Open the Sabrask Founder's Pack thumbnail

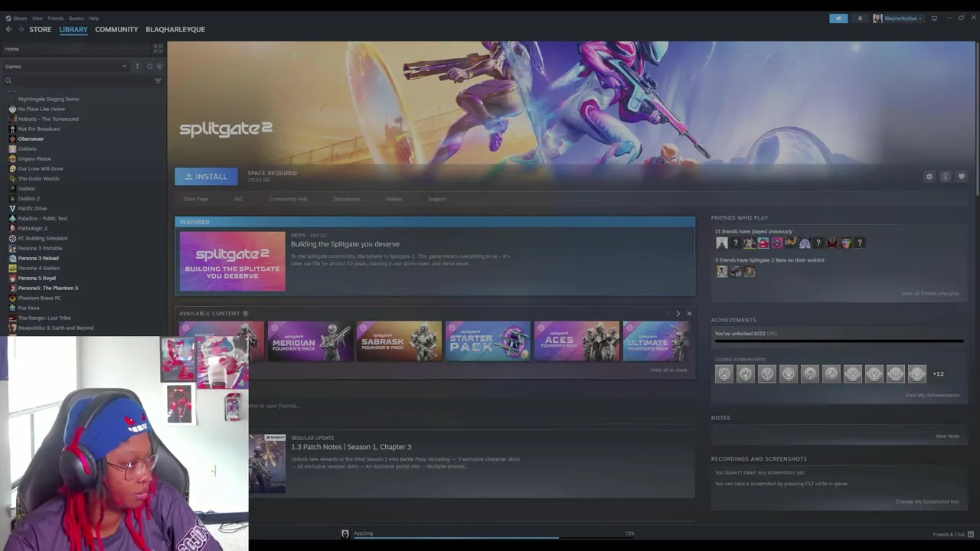pos(399,341)
